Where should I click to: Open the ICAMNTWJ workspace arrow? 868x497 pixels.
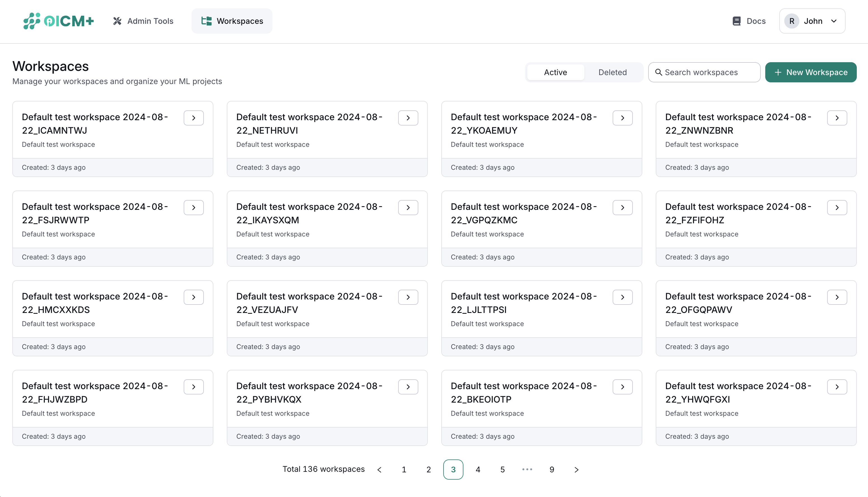[193, 118]
